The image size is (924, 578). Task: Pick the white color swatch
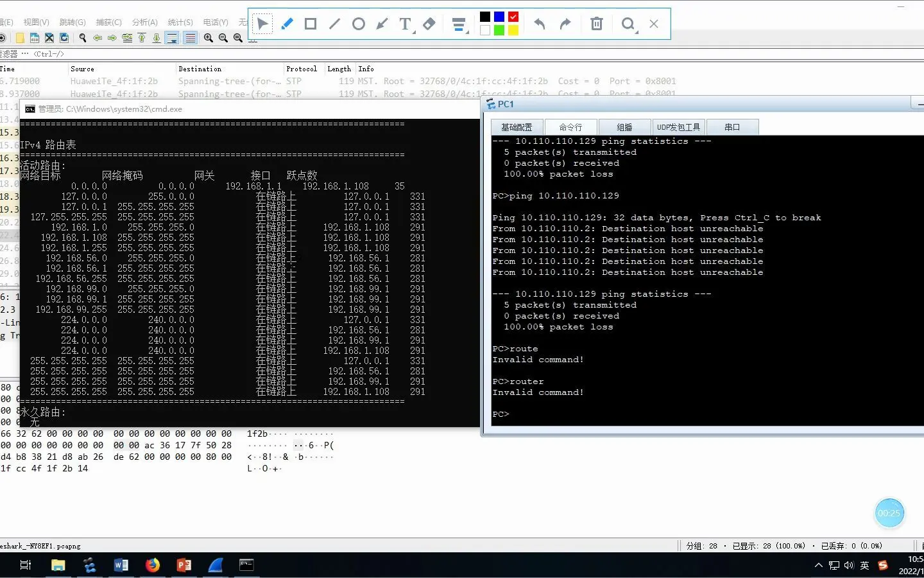click(x=485, y=30)
